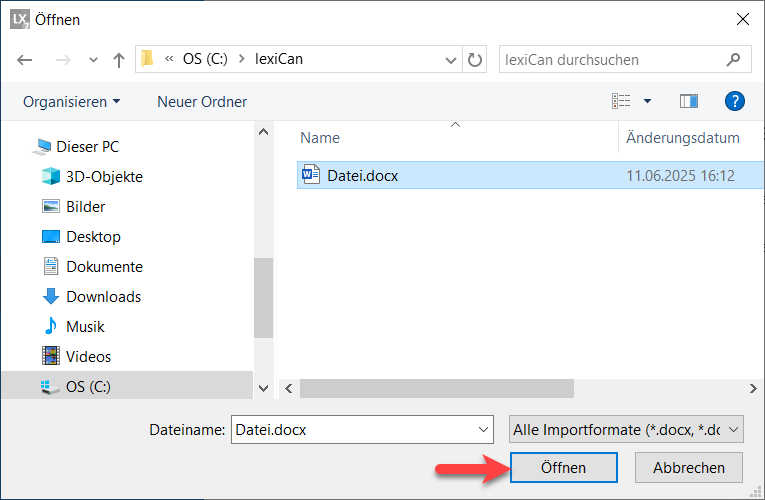Viewport: 765px width, 500px height.
Task: Click Neuer Ordner in the toolbar
Action: click(x=202, y=101)
